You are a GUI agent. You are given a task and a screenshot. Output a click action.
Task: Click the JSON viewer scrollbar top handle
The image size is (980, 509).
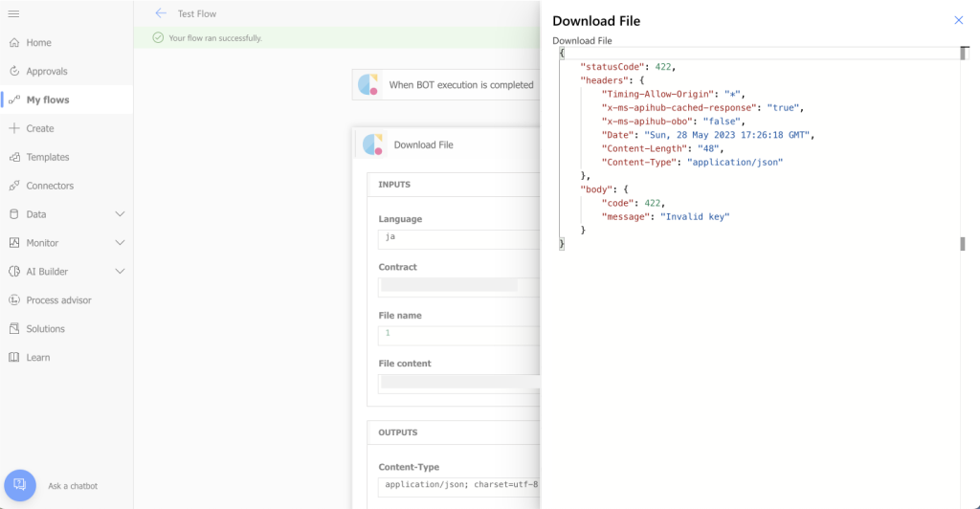pos(964,53)
